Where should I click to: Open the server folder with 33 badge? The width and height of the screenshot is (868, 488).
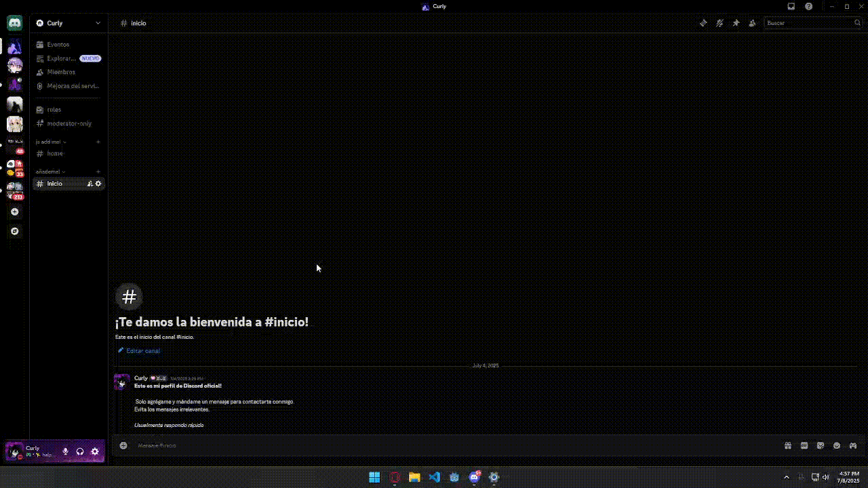point(14,167)
